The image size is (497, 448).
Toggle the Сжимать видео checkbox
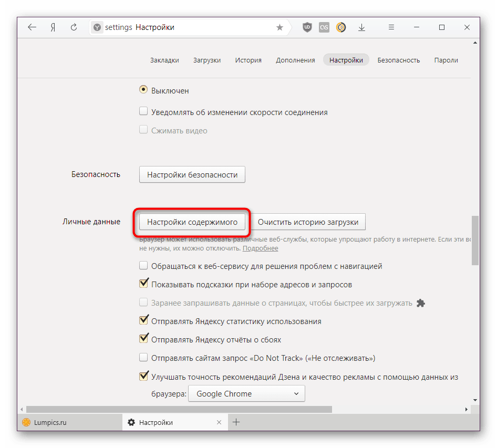point(143,130)
